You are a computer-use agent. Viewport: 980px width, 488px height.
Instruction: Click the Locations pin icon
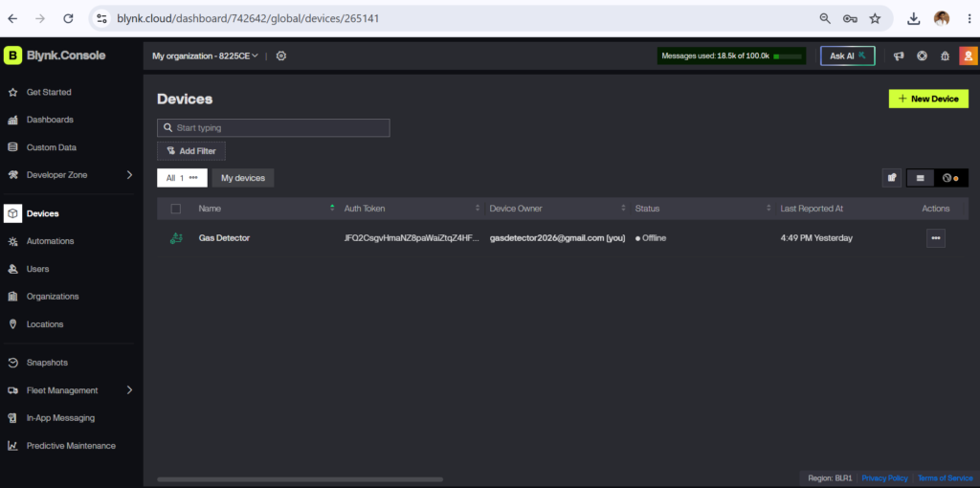[x=12, y=324]
